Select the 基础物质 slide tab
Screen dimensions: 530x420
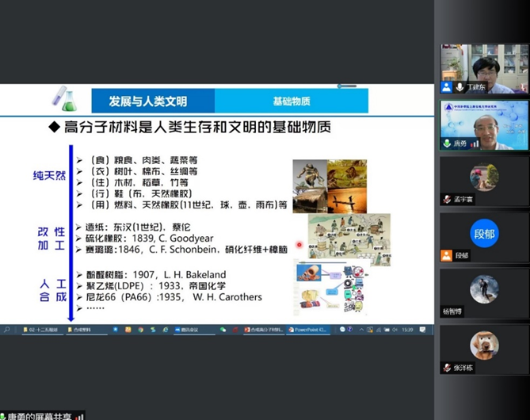[291, 101]
